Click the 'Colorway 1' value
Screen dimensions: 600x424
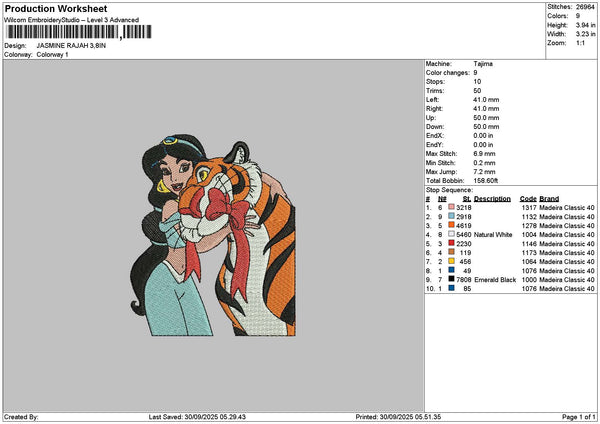coord(52,55)
